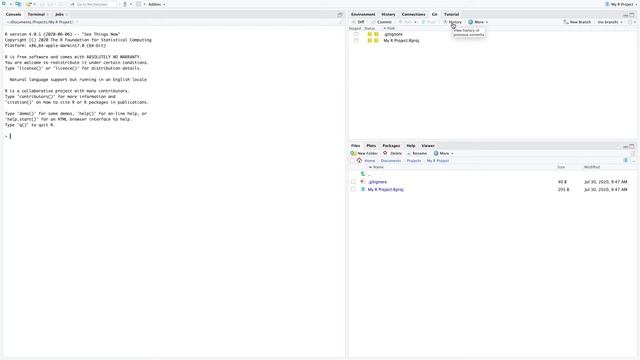This screenshot has width=640, height=360.
Task: Open the Viewer tab
Action: click(428, 146)
